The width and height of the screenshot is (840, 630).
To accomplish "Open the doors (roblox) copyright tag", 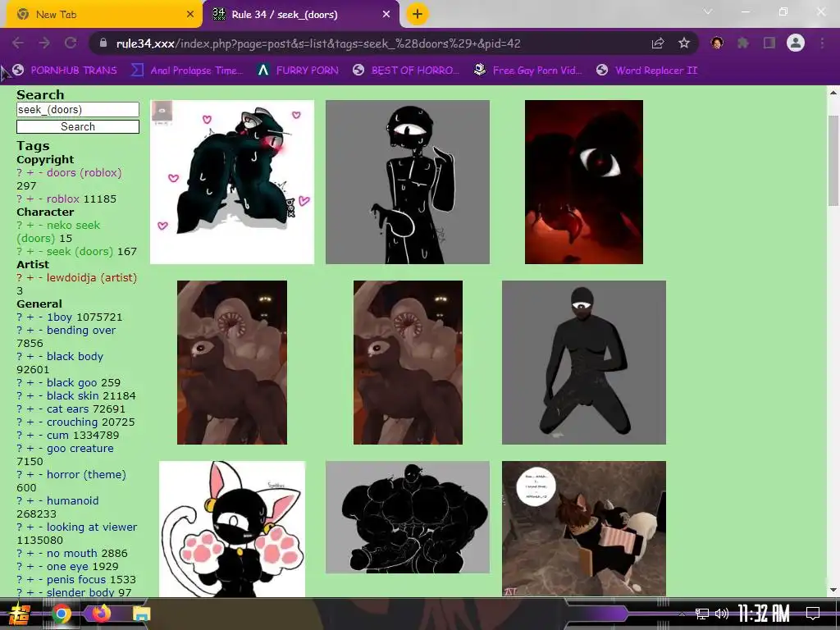I will point(84,172).
